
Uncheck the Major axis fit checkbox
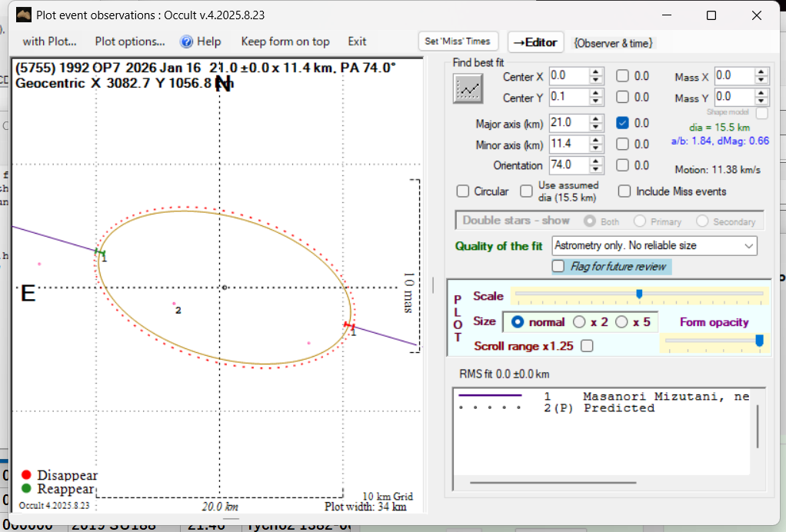click(623, 123)
